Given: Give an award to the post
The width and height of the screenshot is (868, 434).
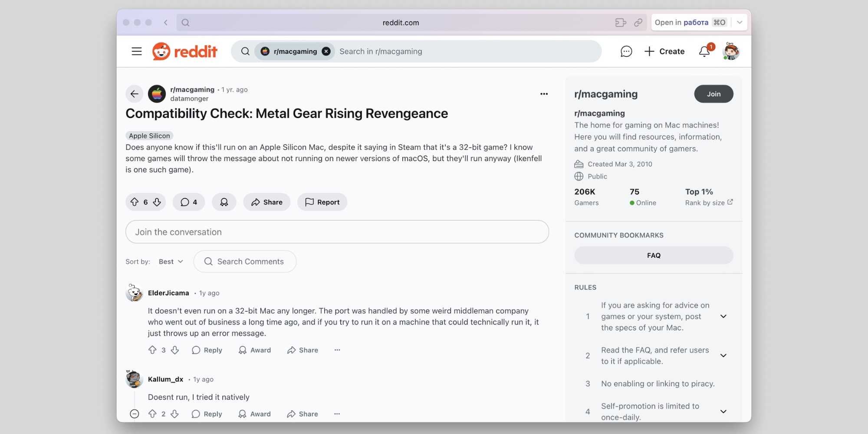Looking at the screenshot, I should pyautogui.click(x=224, y=202).
